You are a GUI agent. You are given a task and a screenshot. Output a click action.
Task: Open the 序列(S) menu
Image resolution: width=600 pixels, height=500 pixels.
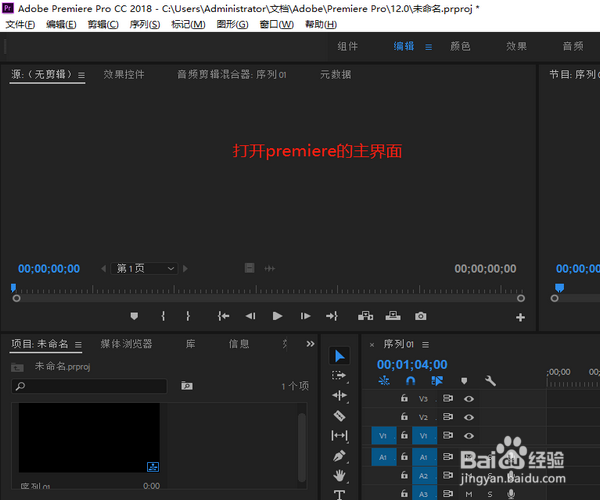click(x=145, y=24)
